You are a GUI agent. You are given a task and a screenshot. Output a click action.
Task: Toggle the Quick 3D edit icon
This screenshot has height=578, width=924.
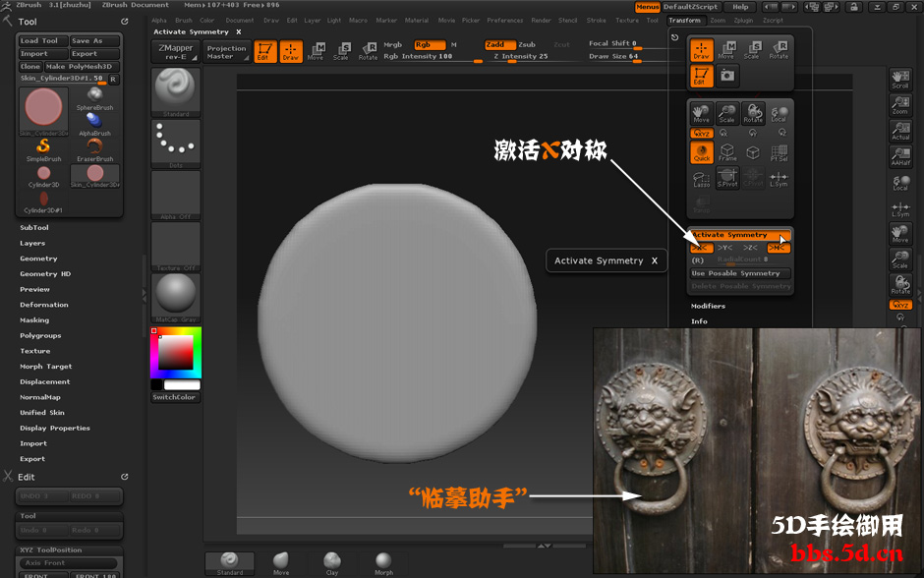(x=702, y=152)
